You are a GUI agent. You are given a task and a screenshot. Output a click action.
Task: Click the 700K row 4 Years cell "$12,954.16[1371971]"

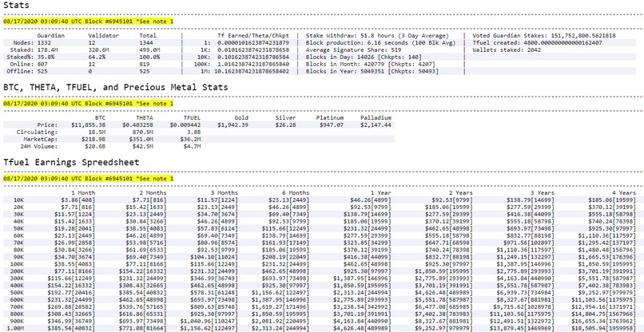point(604,307)
